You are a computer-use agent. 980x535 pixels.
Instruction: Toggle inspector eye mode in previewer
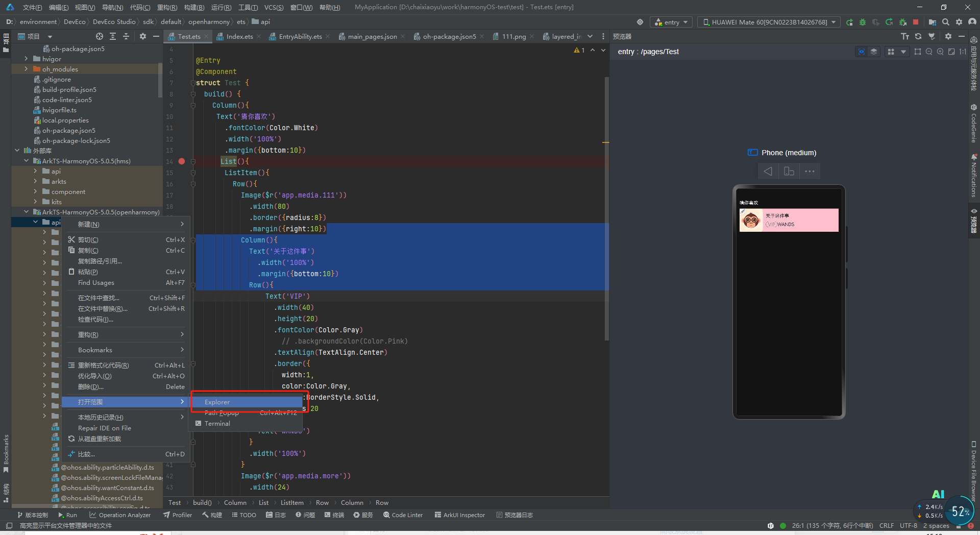click(862, 52)
